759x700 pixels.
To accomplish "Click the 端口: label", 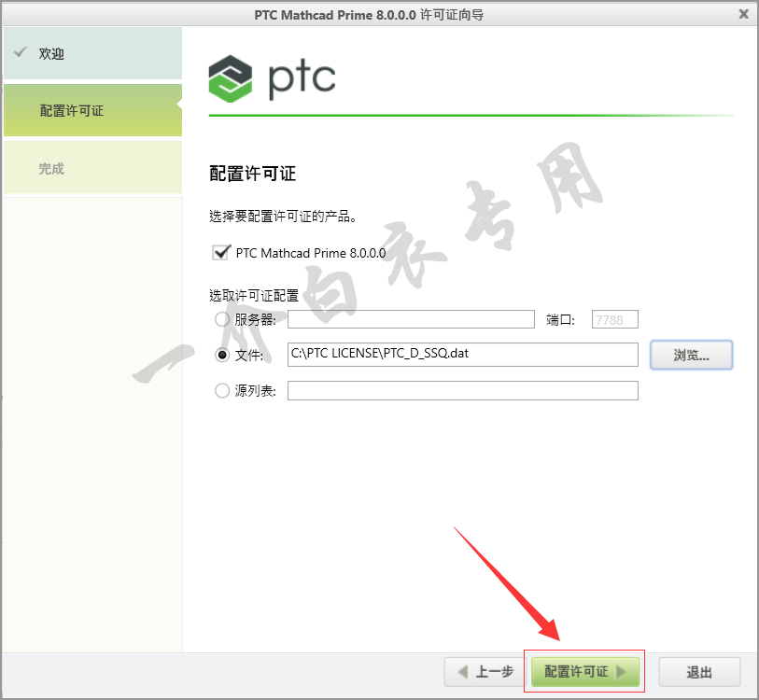I will [560, 319].
